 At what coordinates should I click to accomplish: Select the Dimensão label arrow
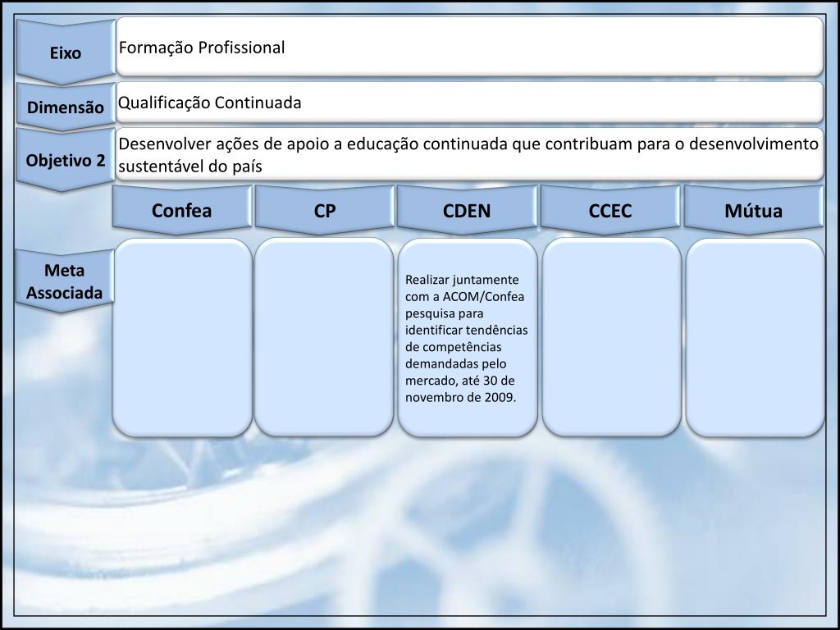(66, 107)
